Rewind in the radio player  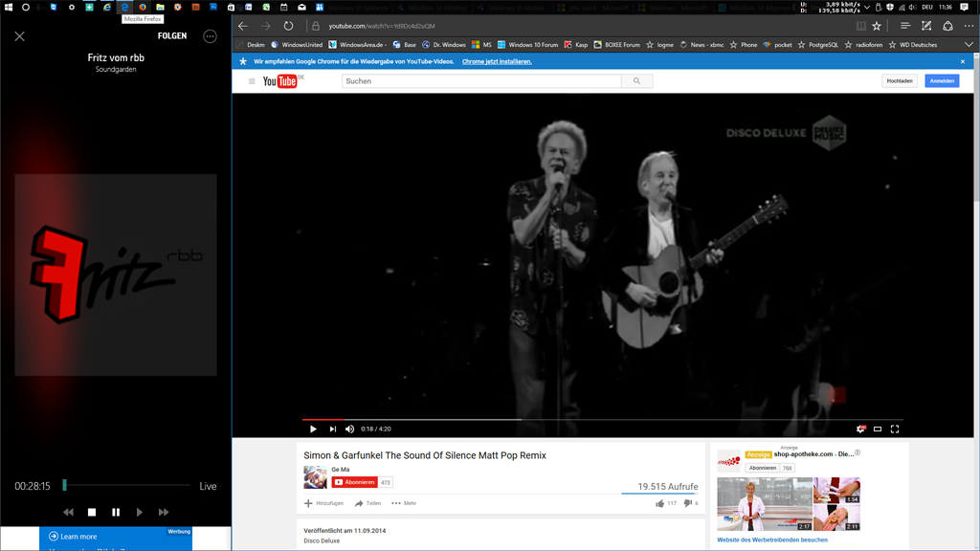pyautogui.click(x=68, y=513)
